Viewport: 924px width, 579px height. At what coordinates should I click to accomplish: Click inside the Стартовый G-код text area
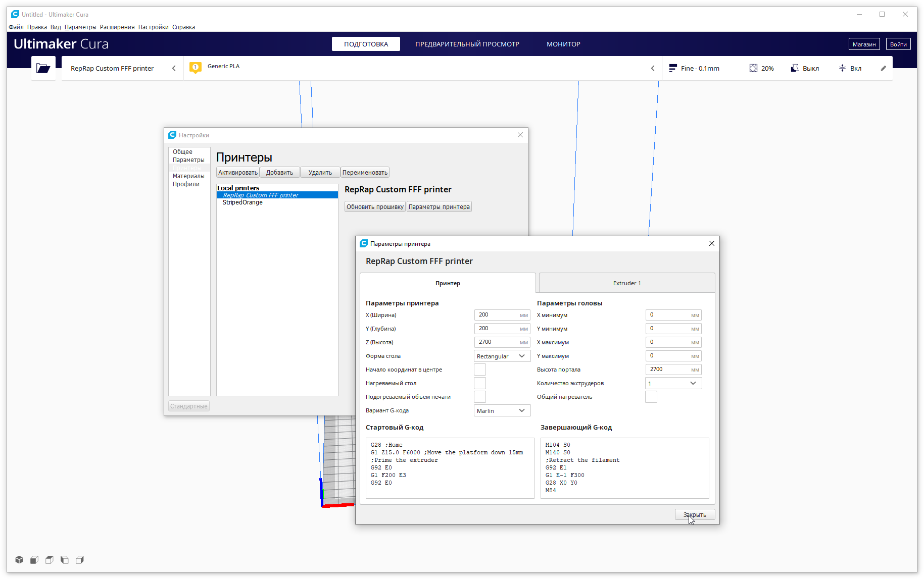coord(450,468)
